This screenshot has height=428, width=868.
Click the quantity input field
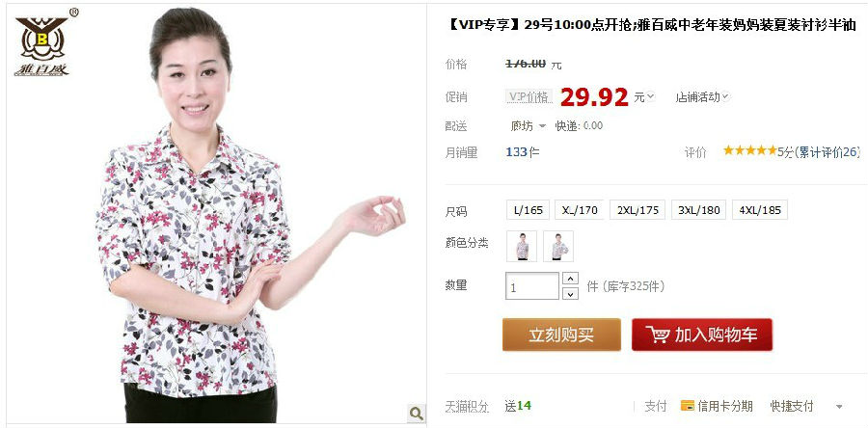(532, 286)
